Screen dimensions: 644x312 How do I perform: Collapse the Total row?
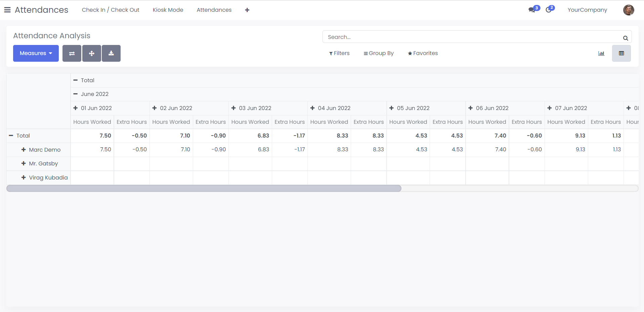19,136
